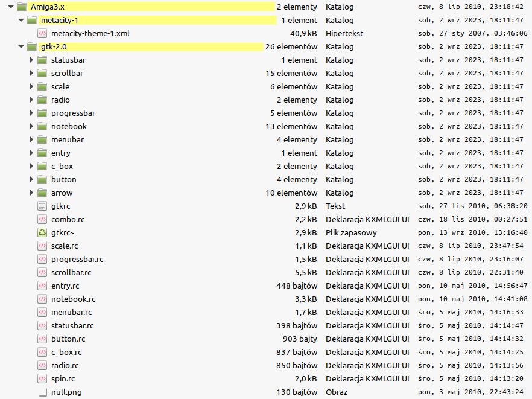Expand the arrow folder

31,193
